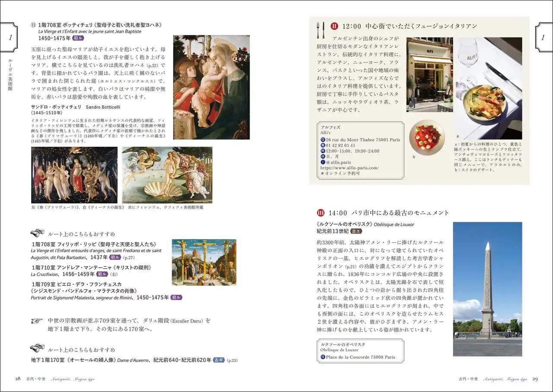The width and height of the screenshot is (553, 392).
Task: Select the left page chapter tab numbered 1
Action: [x=10, y=38]
